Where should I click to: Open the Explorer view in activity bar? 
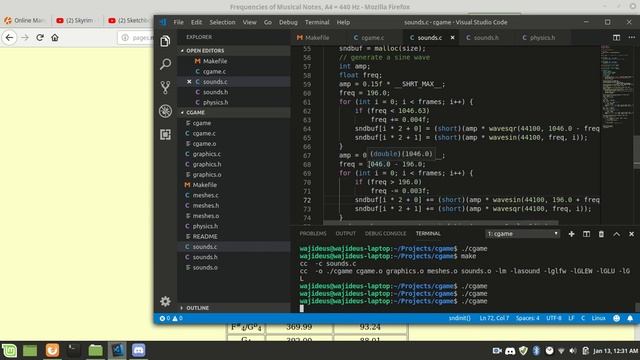[165, 41]
